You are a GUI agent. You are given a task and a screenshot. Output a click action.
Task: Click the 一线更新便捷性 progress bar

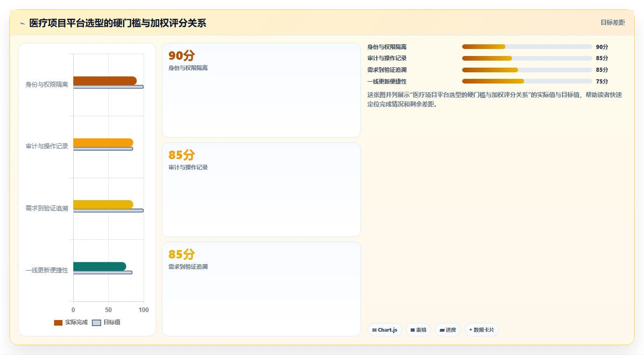click(526, 81)
